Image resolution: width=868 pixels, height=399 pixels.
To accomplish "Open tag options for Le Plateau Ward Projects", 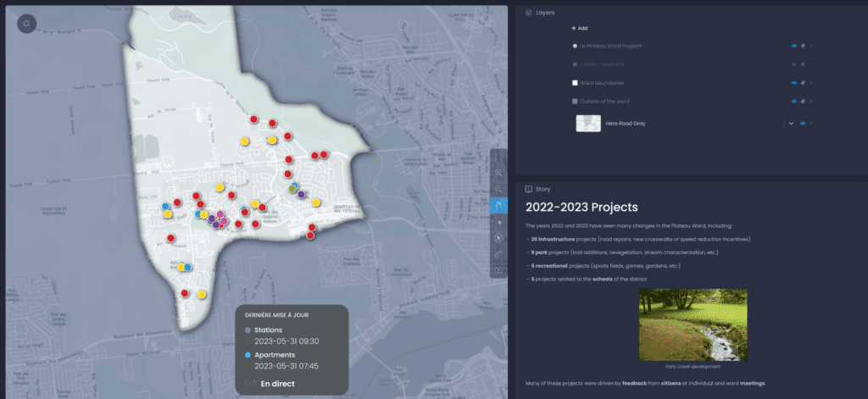I will tap(803, 46).
